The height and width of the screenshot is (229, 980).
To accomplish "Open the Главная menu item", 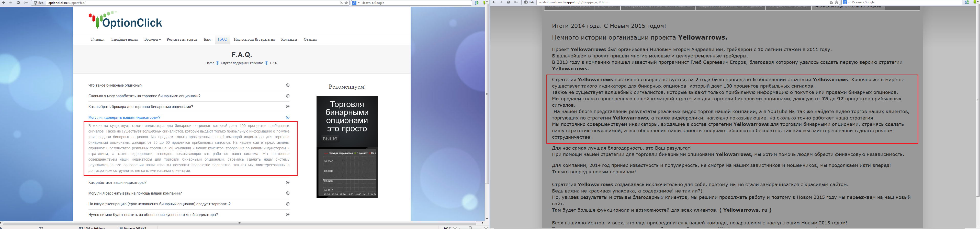I will tap(98, 40).
